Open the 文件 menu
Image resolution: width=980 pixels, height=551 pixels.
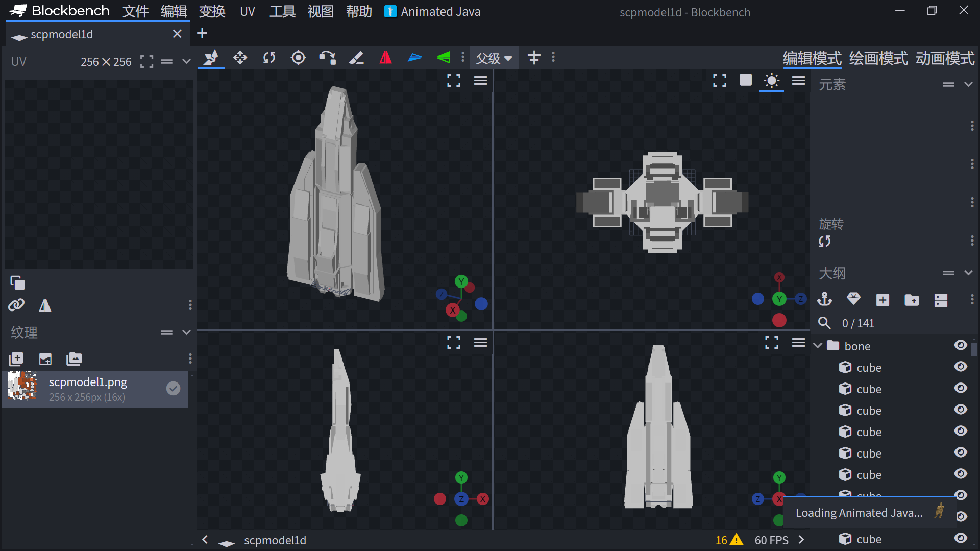point(135,11)
